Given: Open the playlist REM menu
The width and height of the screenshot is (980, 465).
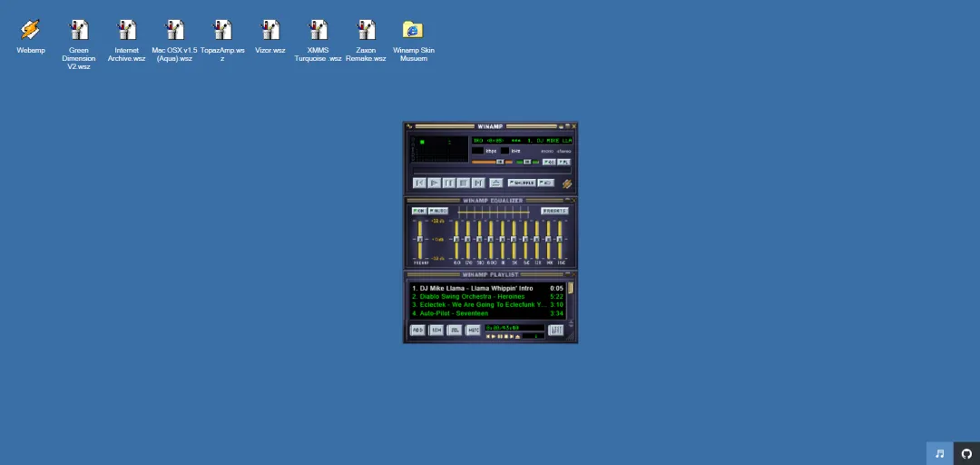Looking at the screenshot, I should pos(436,330).
